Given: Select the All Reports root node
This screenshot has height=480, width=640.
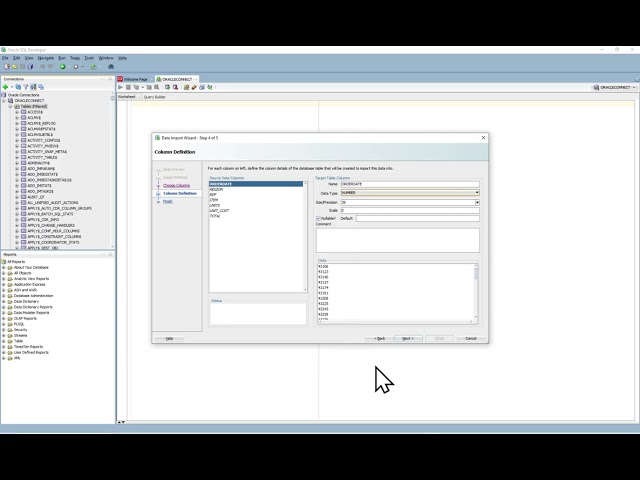Looking at the screenshot, I should pyautogui.click(x=16, y=262).
